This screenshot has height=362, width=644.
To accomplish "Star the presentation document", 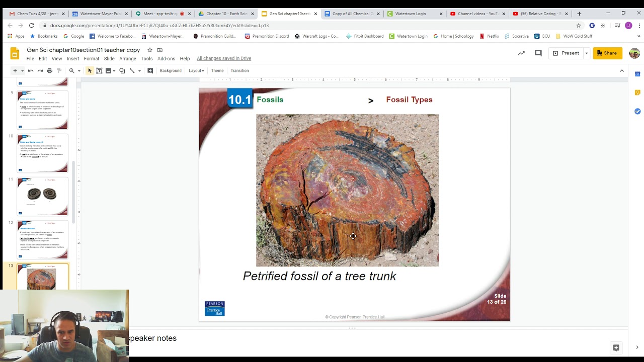I will point(150,50).
